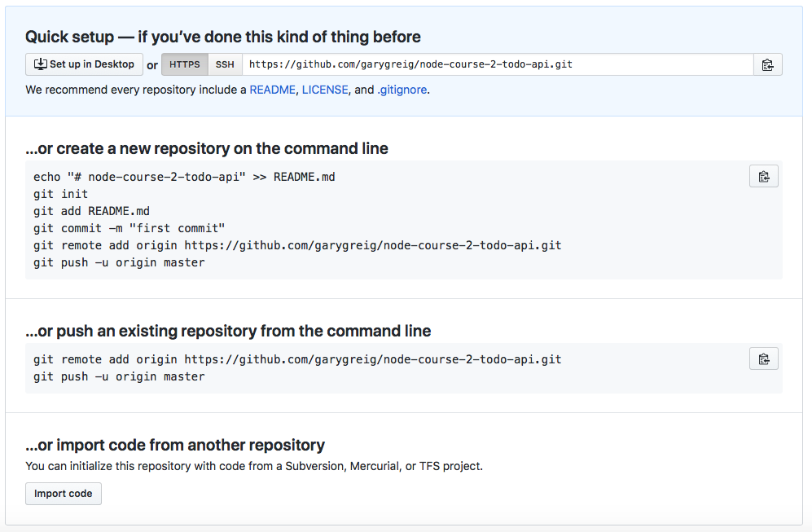This screenshot has height=532, width=812.
Task: Click the push an existing repository heading
Action: coord(228,331)
